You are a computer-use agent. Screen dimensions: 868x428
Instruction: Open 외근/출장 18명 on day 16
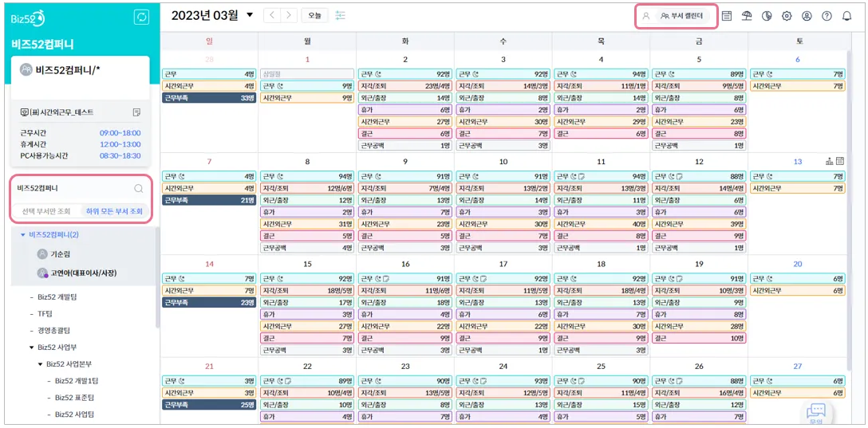(405, 303)
